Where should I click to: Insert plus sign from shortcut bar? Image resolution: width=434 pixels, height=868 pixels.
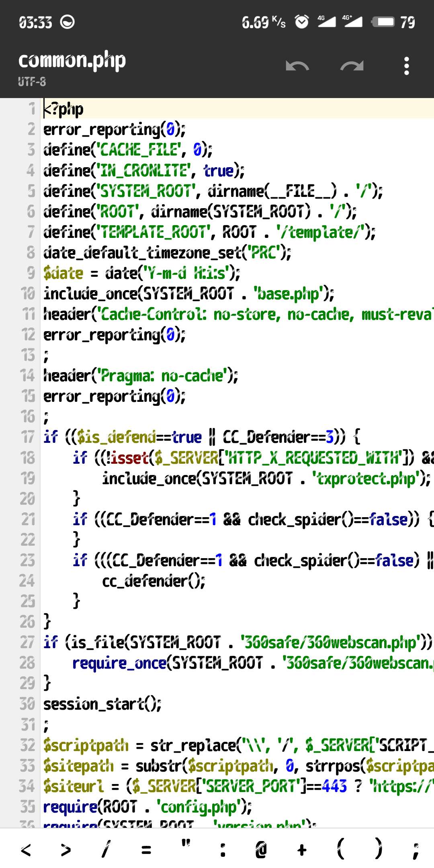(302, 850)
